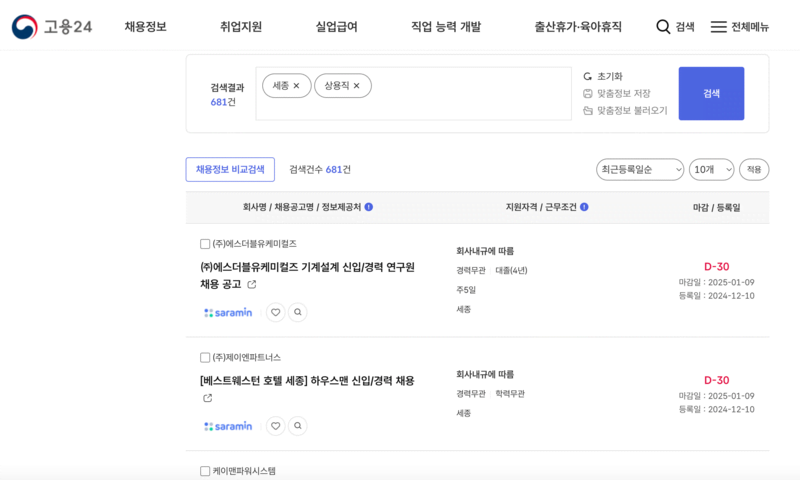
Task: Check the 케이앤파워시스템 checkbox
Action: click(205, 471)
